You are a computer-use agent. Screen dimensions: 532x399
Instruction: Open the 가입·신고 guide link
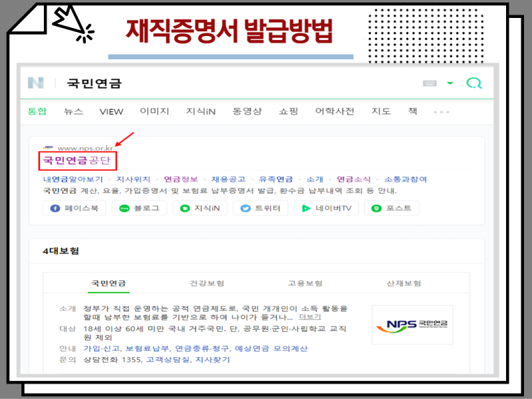102,348
